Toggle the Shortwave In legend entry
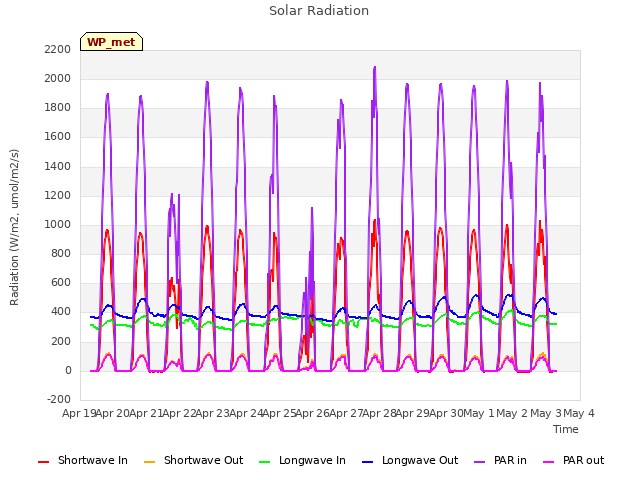The width and height of the screenshot is (640, 480). (83, 460)
